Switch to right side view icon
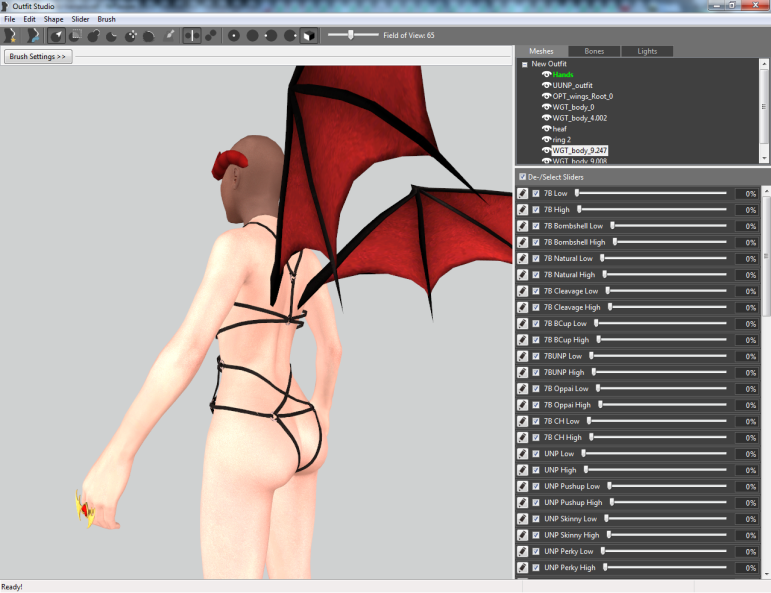771x593 pixels. coord(290,35)
